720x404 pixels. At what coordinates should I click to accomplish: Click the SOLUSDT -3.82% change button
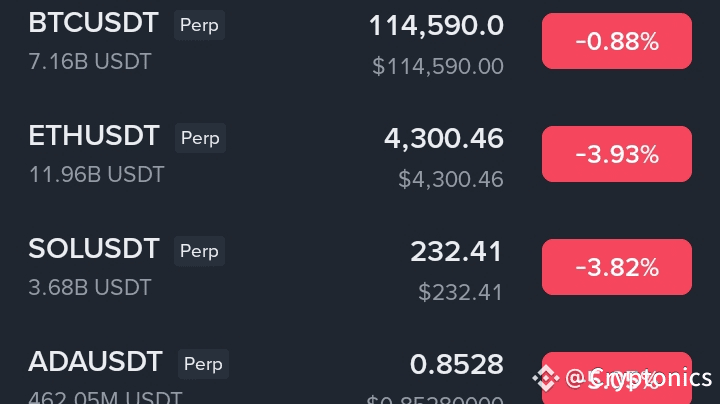pyautogui.click(x=616, y=267)
